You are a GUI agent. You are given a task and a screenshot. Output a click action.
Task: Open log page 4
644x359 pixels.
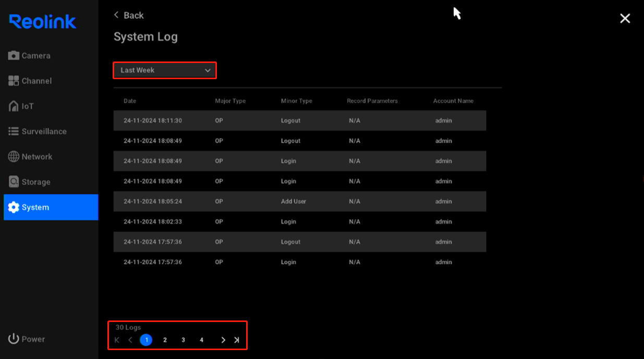click(x=202, y=340)
